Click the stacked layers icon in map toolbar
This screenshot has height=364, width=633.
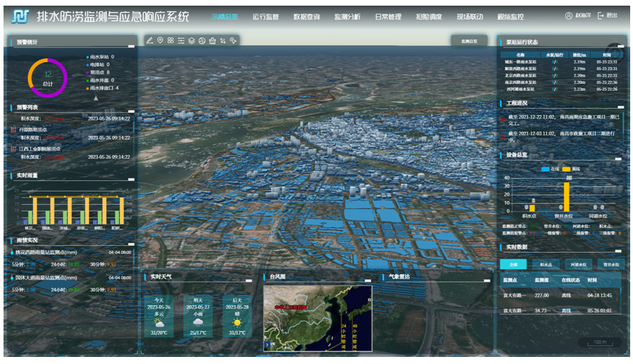click(x=191, y=41)
